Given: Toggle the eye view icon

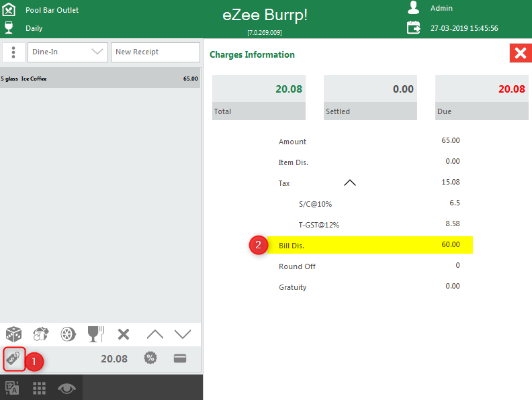Looking at the screenshot, I should (66, 388).
